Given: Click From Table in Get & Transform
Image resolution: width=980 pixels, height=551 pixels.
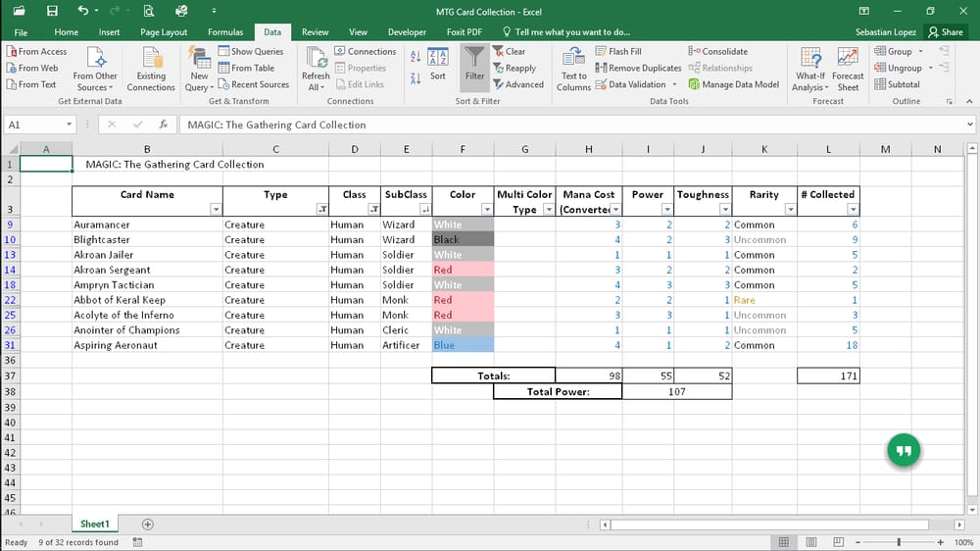Looking at the screenshot, I should (x=246, y=68).
